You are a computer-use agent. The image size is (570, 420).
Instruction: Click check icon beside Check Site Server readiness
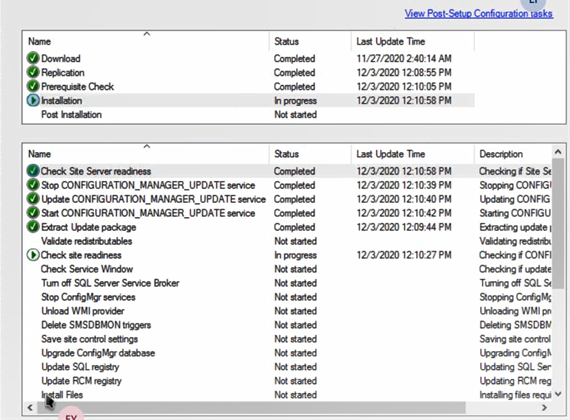pos(33,171)
